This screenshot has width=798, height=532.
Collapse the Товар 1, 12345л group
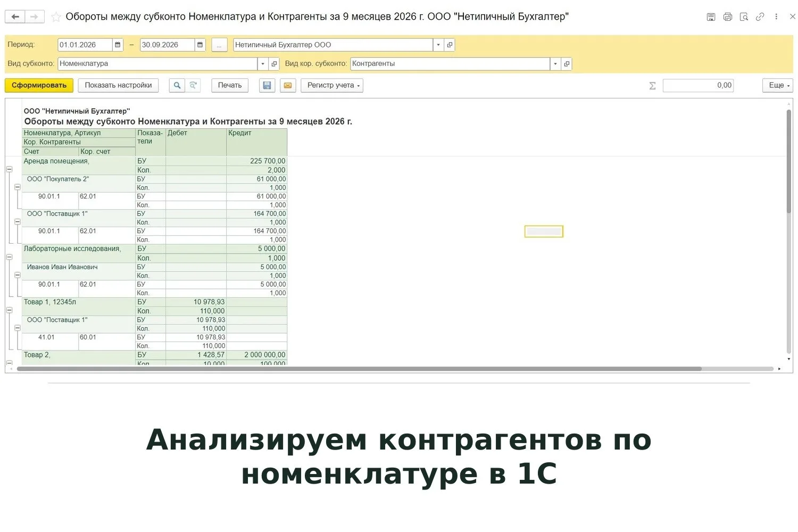9,310
